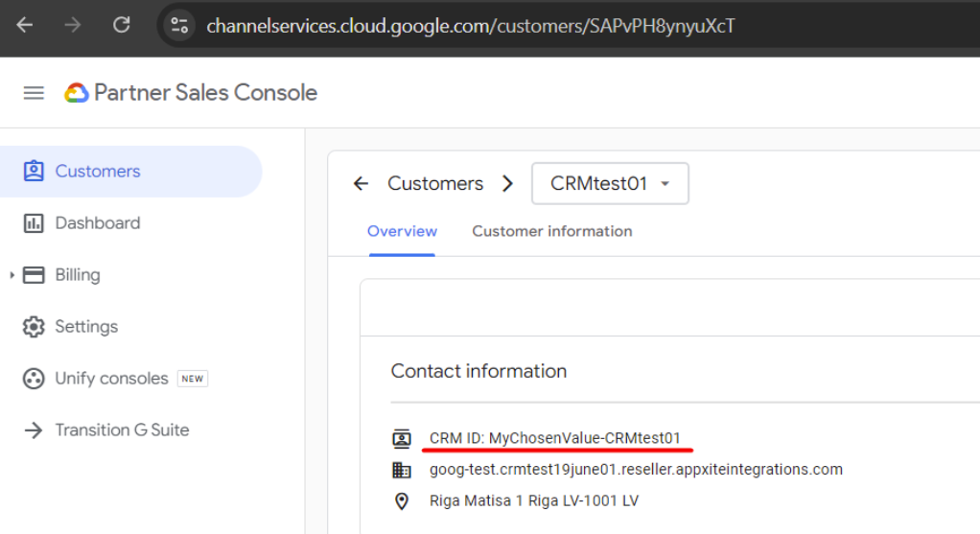
Task: Open Transition G Suite
Action: coord(122,430)
